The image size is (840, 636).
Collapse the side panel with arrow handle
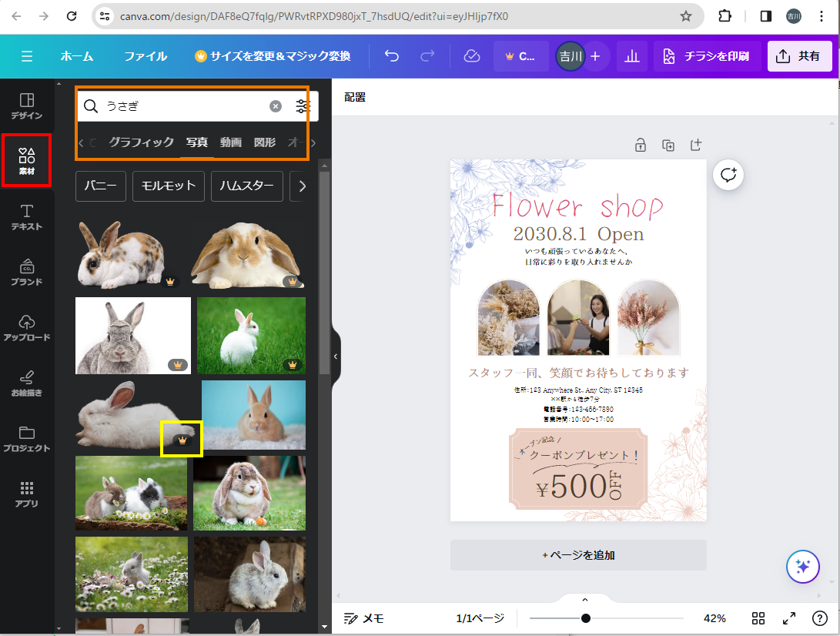tap(336, 356)
